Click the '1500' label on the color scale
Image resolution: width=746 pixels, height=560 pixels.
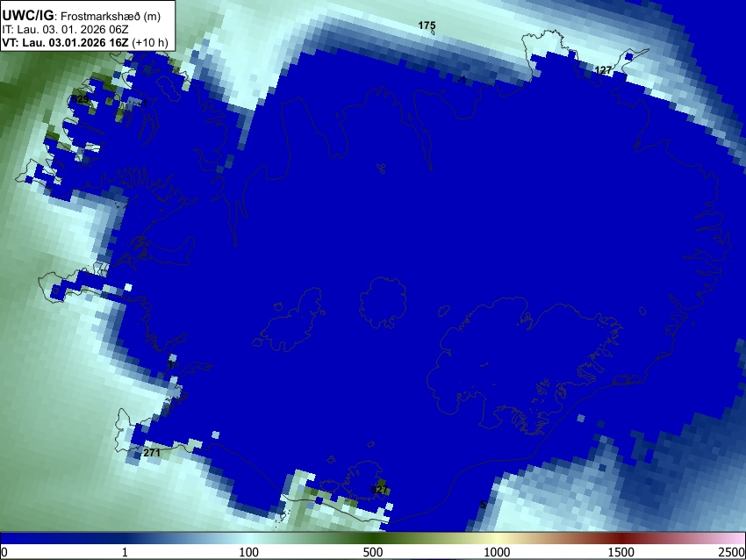coord(621,552)
